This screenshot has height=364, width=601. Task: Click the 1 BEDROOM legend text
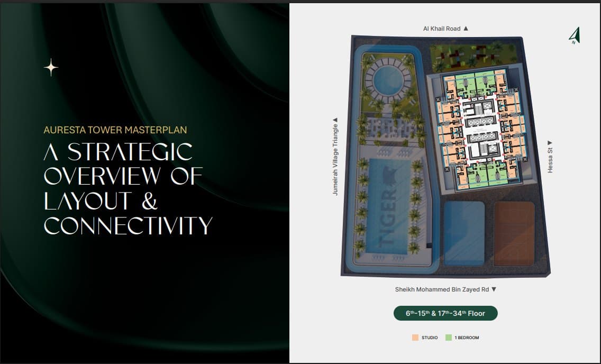pos(467,338)
